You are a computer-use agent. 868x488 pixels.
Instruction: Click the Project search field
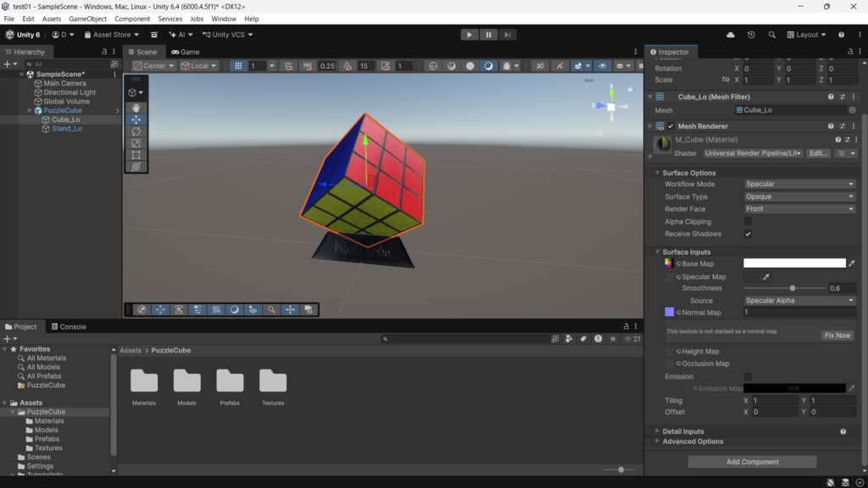coord(464,339)
